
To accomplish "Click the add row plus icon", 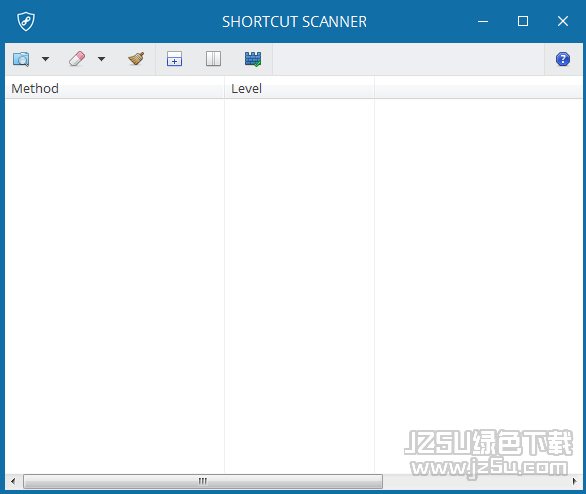I will click(175, 59).
